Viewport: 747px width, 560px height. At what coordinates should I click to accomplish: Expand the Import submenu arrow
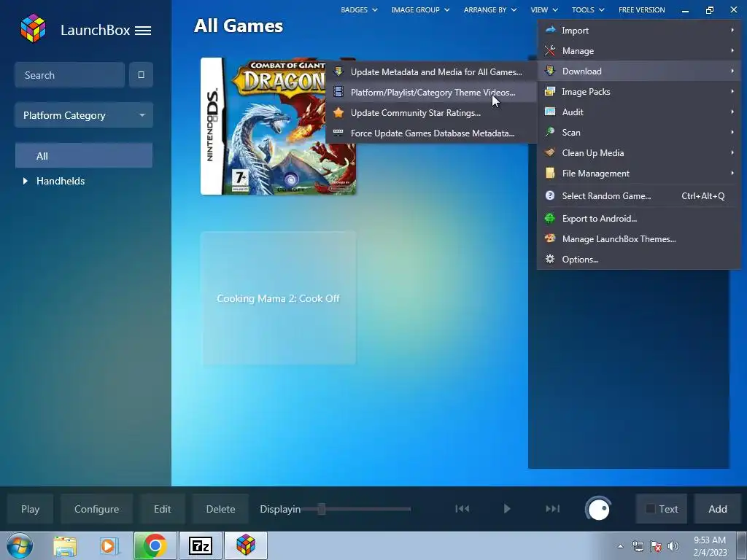[732, 30]
